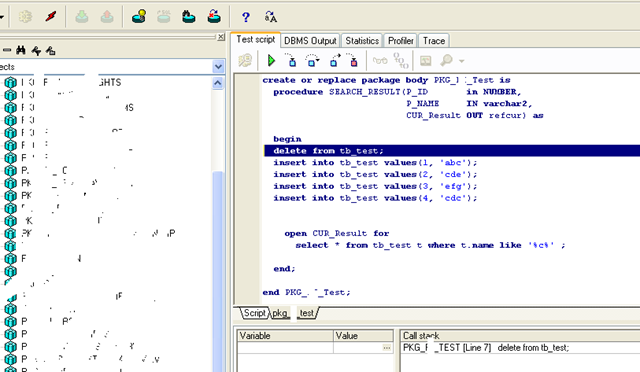Image resolution: width=640 pixels, height=372 pixels.
Task: Click the ellipsis button in the Value cell
Action: [x=387, y=348]
